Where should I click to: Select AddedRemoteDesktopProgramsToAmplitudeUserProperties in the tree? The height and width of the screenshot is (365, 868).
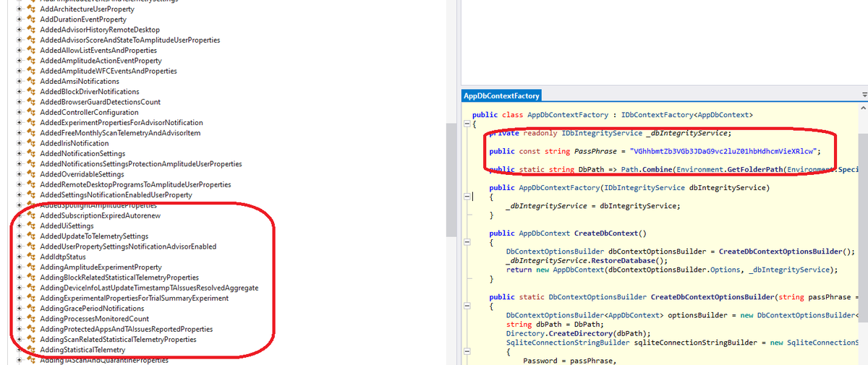click(135, 184)
